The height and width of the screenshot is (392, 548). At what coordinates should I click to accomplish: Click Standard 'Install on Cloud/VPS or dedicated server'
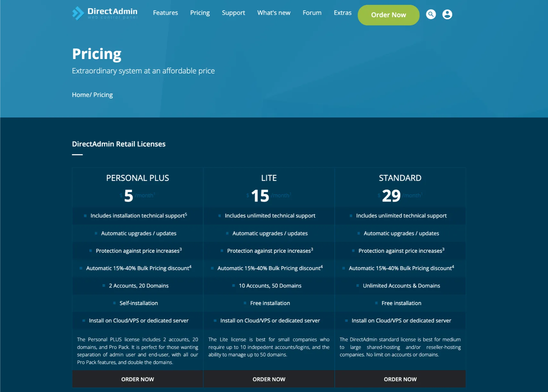[x=401, y=320]
